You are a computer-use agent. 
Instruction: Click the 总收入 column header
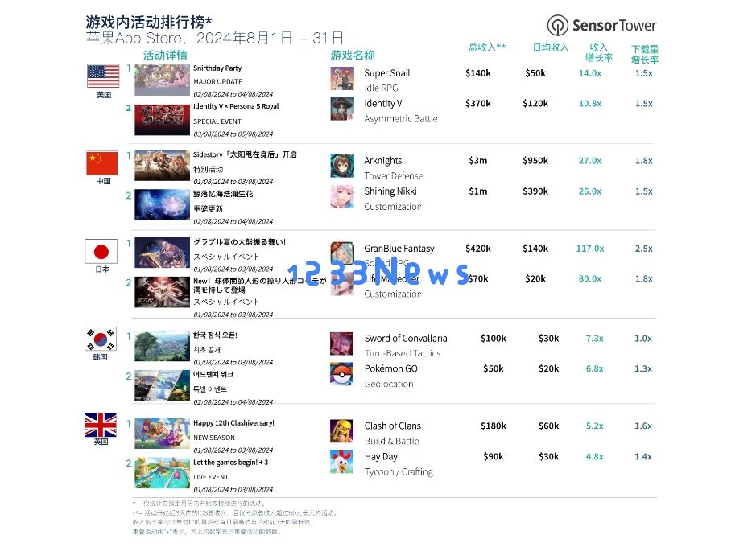click(487, 47)
